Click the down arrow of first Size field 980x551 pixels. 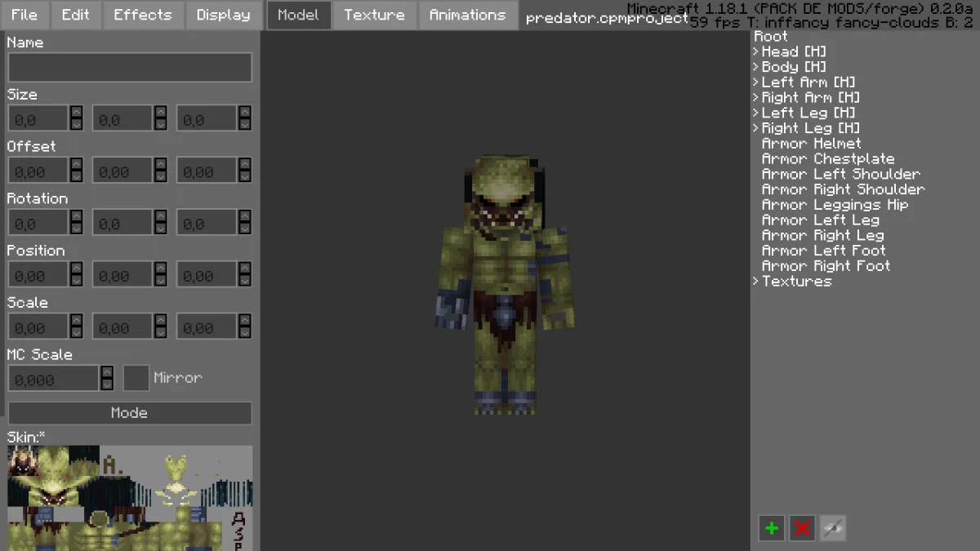coord(76,125)
